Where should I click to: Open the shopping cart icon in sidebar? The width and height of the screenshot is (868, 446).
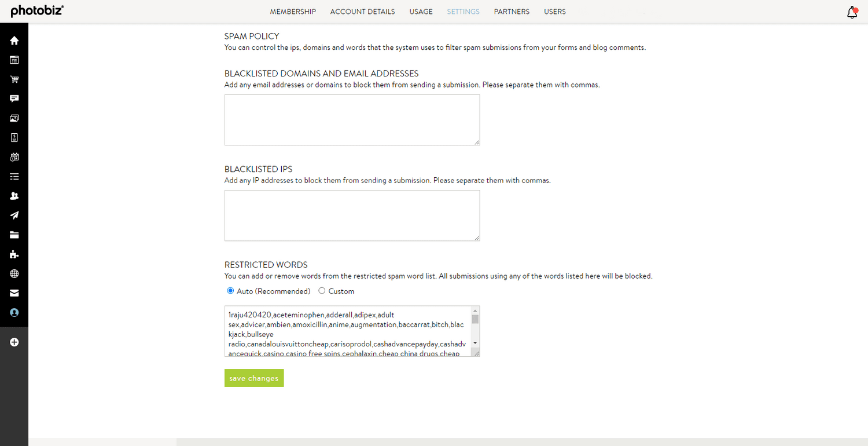click(14, 79)
